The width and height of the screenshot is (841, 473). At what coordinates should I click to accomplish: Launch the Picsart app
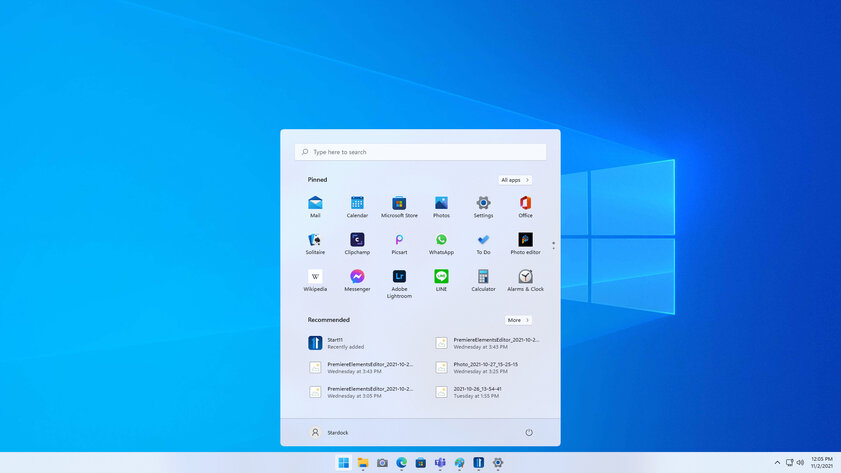pos(399,241)
